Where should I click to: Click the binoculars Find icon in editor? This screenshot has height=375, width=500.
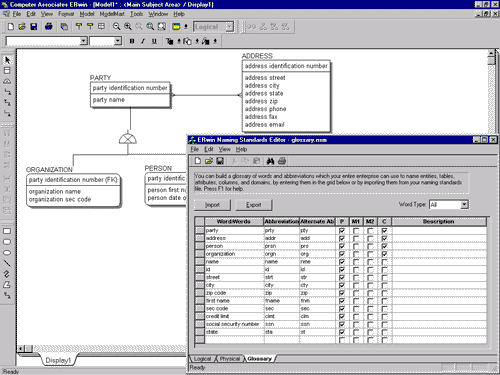pyautogui.click(x=270, y=161)
